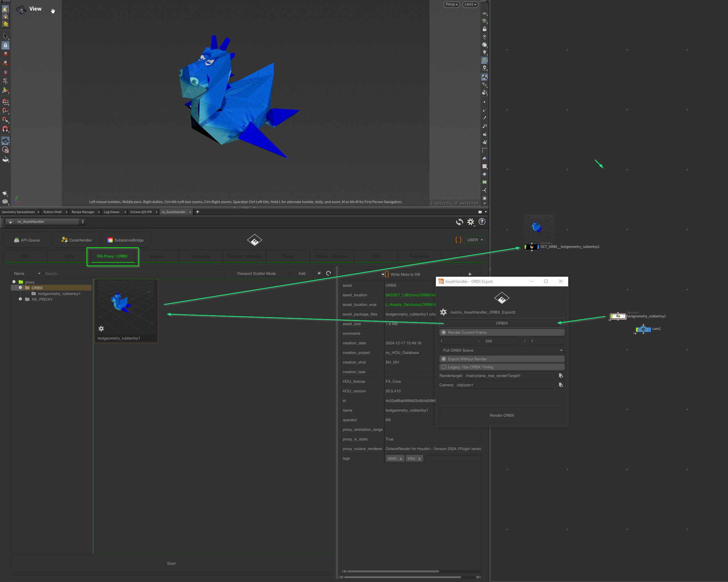
Task: Click the Rendertarget node chooser icon
Action: [x=560, y=376]
